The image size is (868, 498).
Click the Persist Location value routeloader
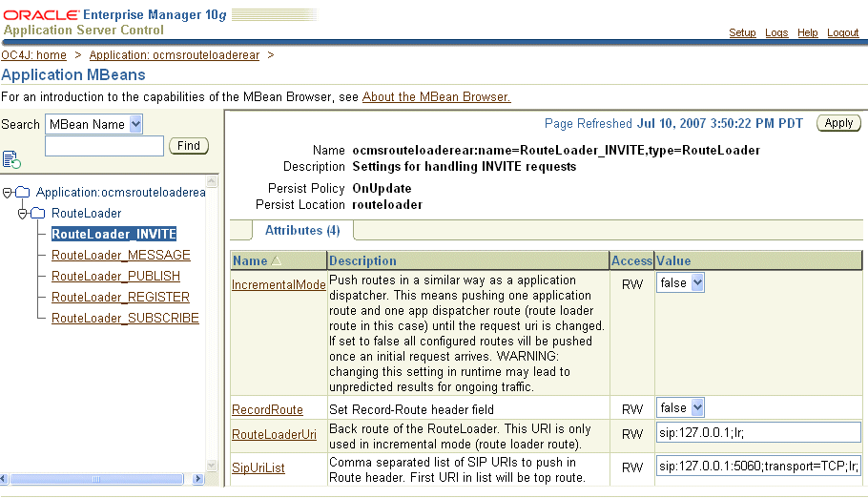coord(387,205)
